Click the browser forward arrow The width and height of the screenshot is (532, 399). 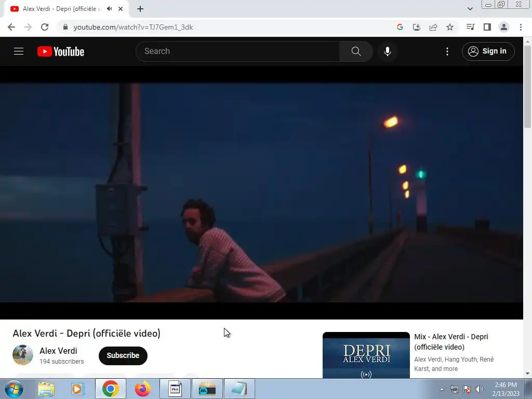[28, 27]
